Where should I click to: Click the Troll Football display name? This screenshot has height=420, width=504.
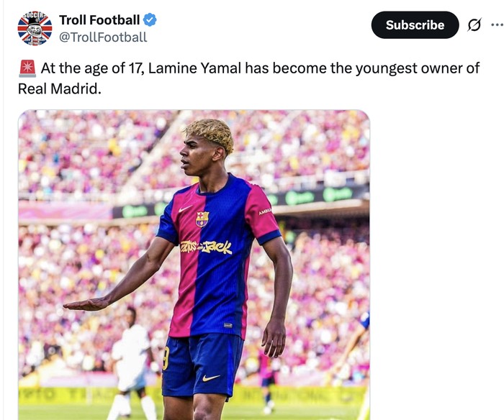pos(99,20)
